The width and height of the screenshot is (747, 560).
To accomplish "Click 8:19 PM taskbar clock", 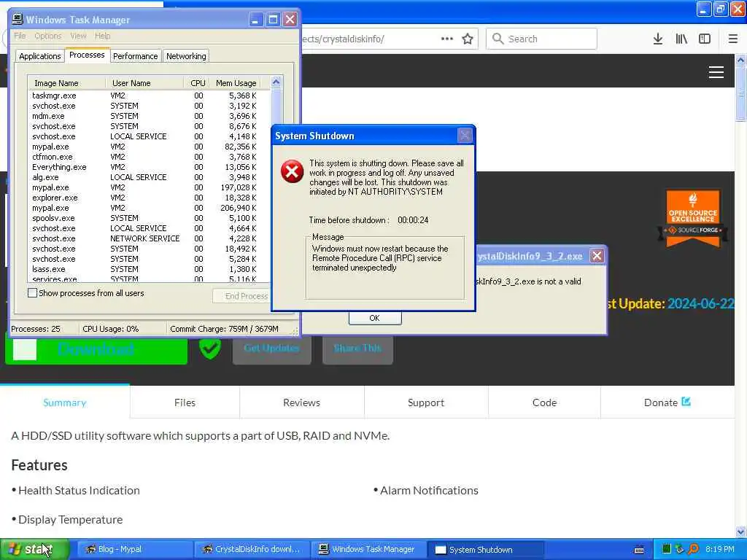I will point(719,549).
